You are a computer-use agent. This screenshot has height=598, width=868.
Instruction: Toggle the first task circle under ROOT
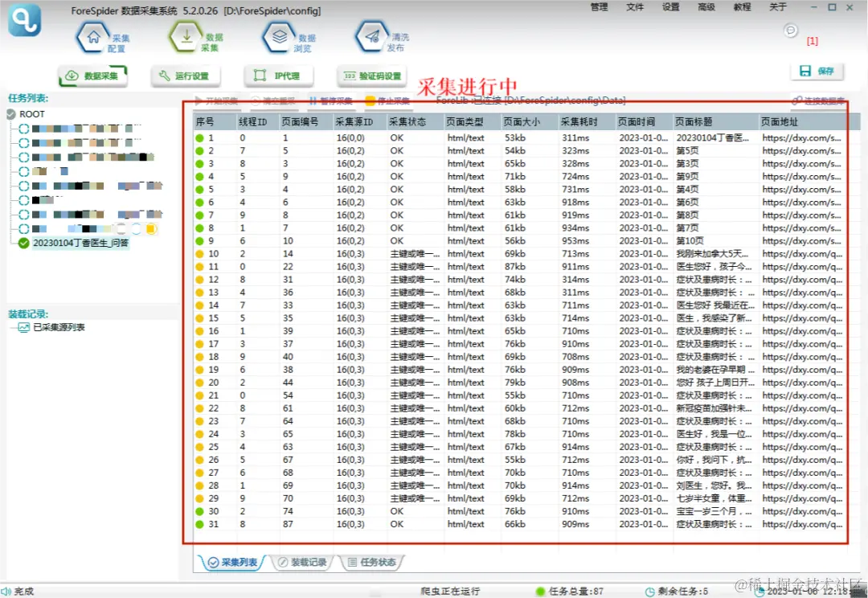[24, 129]
